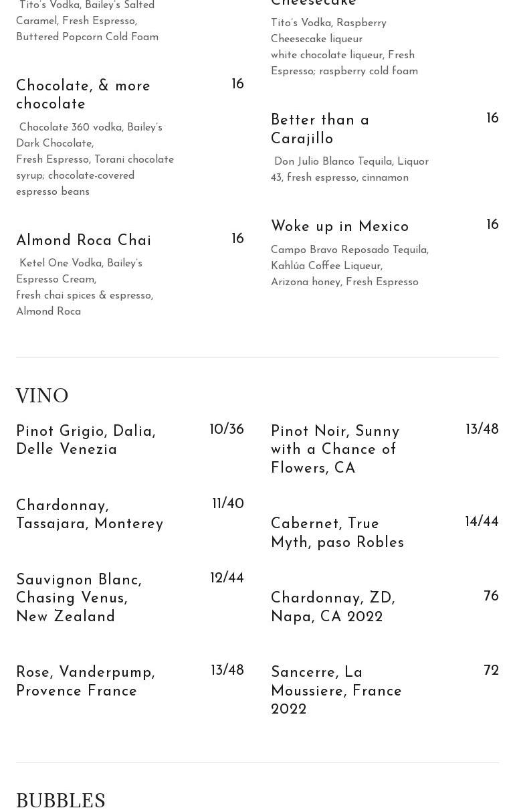Screen dimensions: 515x812
Task: Click the Don Julio Blanco Tequila description
Action: [x=350, y=169]
